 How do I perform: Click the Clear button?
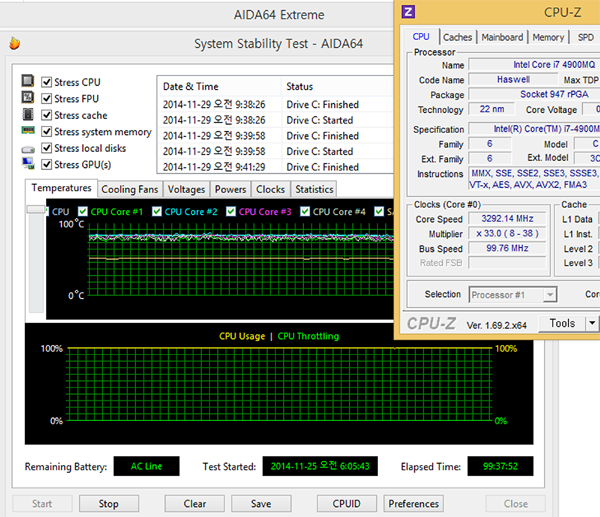(195, 504)
